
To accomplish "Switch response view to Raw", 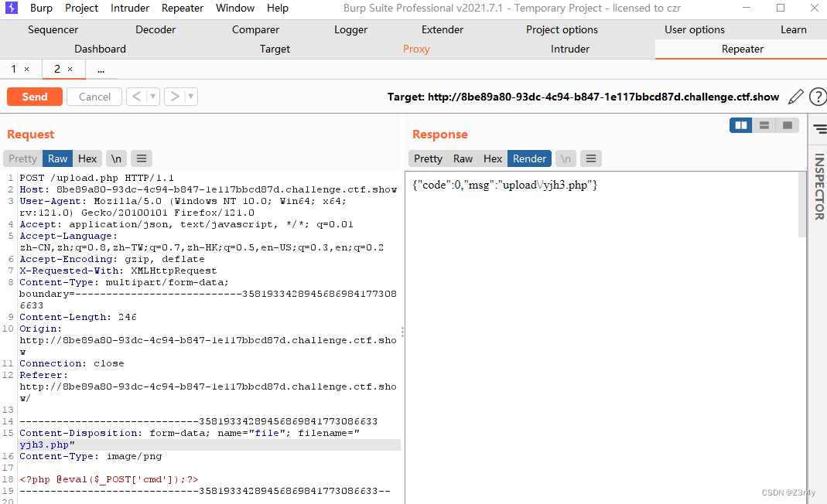I will tap(463, 158).
